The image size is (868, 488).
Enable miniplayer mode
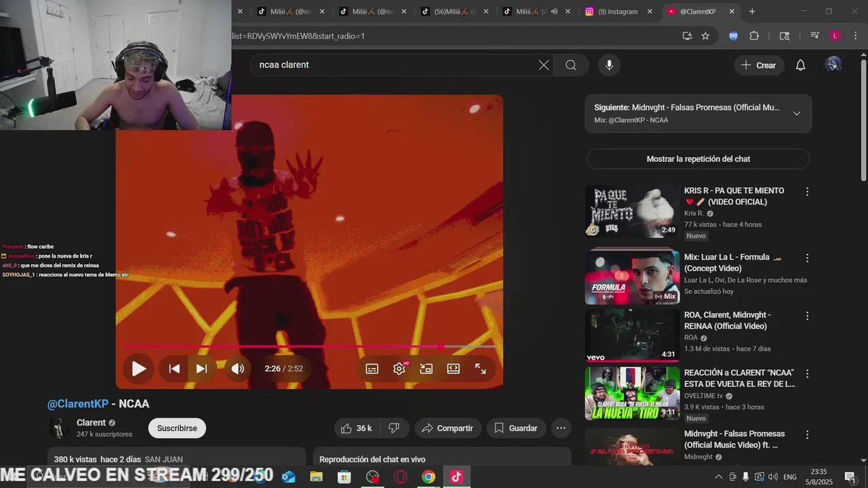[426, 369]
